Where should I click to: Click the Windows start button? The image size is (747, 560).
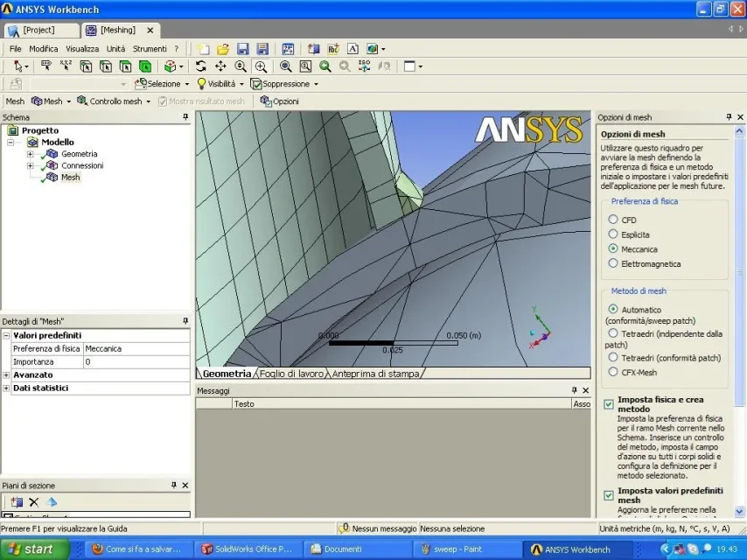click(x=35, y=549)
